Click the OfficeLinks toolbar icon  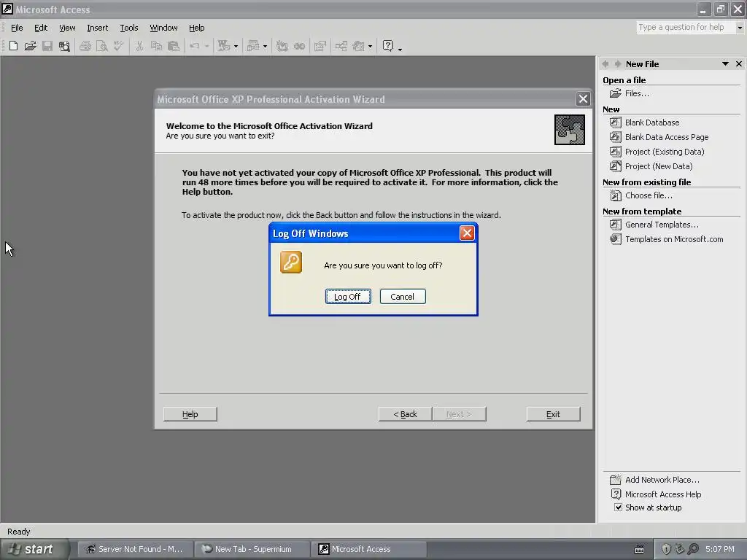click(x=224, y=46)
